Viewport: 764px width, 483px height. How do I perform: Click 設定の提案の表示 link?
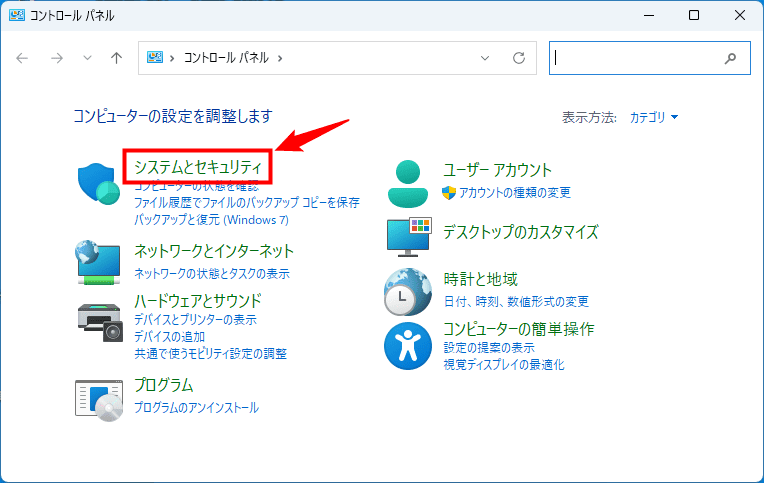coord(489,348)
